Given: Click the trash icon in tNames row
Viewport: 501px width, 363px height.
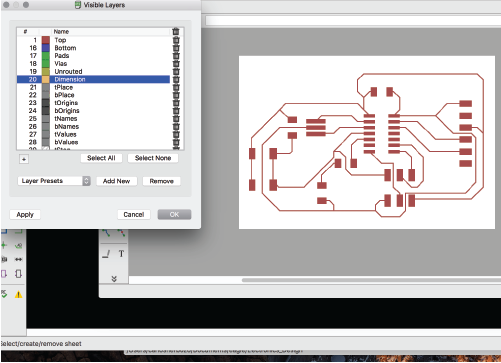Looking at the screenshot, I should tap(176, 119).
